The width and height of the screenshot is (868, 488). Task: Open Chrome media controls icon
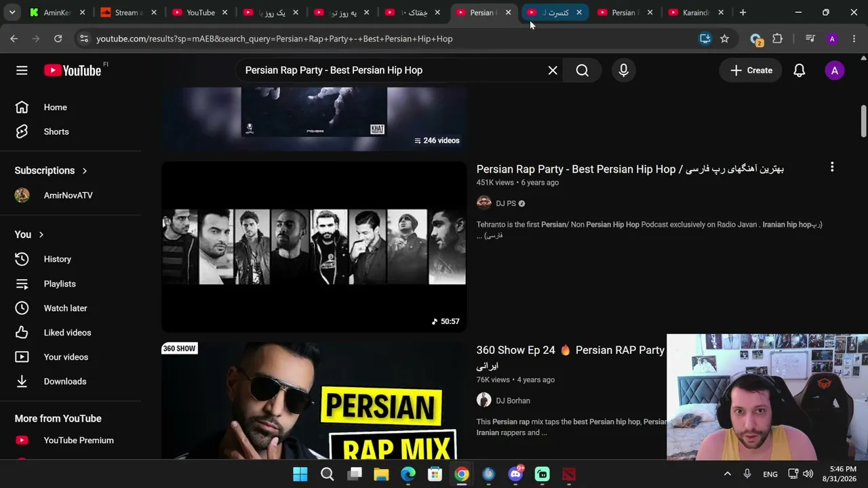click(810, 39)
